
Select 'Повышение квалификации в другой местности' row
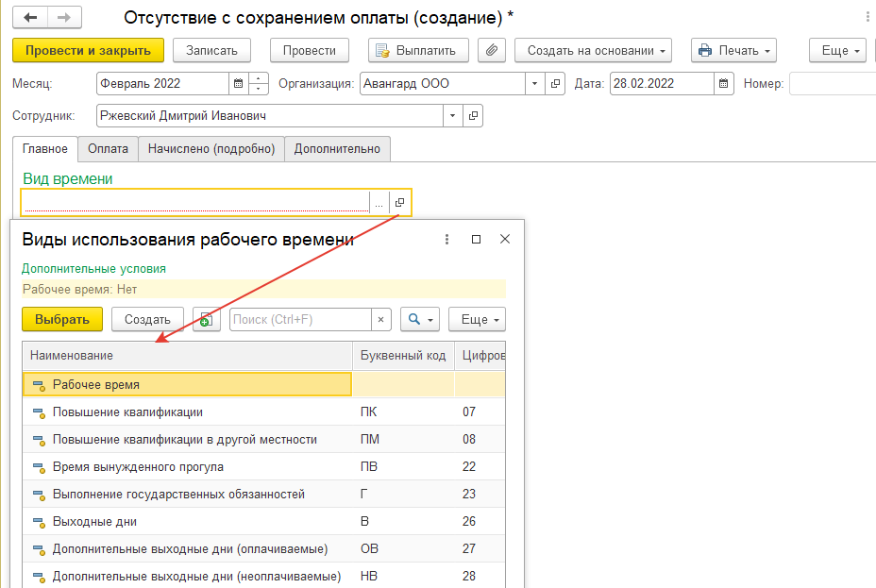[263, 440]
